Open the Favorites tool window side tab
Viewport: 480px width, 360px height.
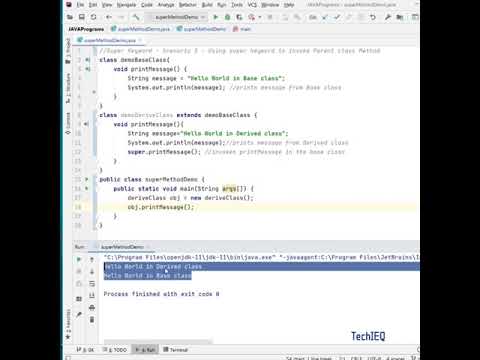[68, 324]
